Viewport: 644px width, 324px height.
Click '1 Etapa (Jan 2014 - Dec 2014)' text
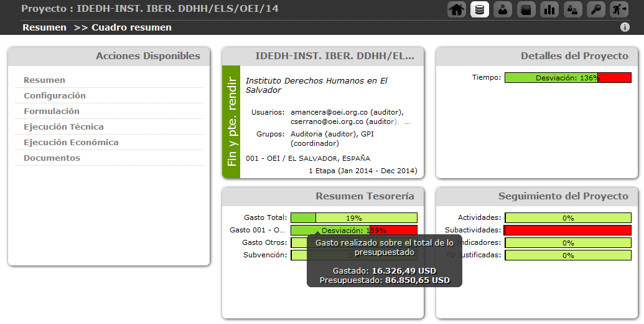[x=363, y=171]
